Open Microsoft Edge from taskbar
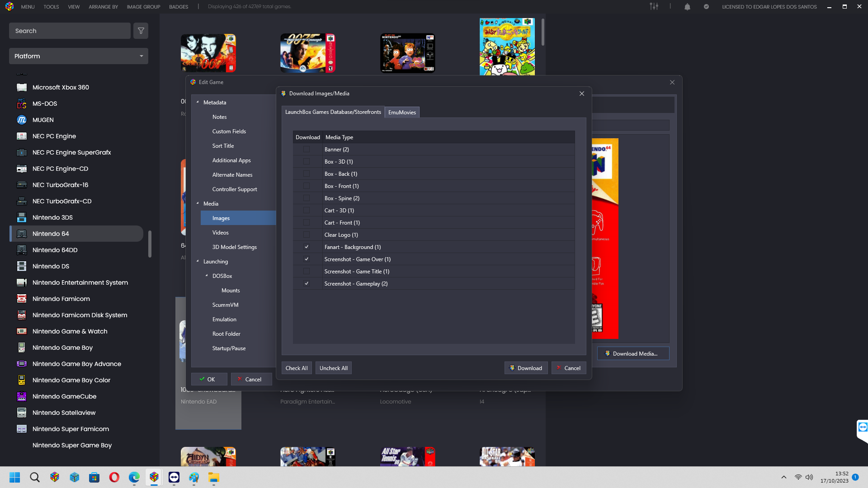Viewport: 868px width, 488px height. click(x=134, y=477)
